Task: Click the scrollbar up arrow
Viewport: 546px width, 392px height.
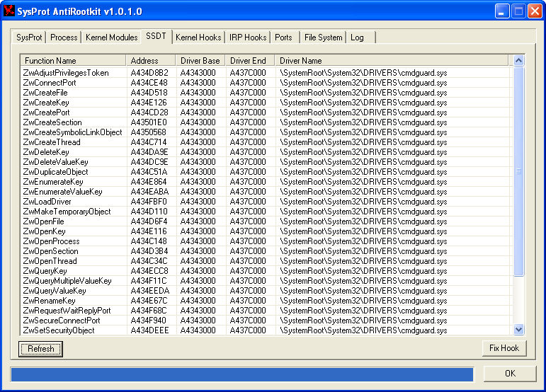Action: (518, 61)
